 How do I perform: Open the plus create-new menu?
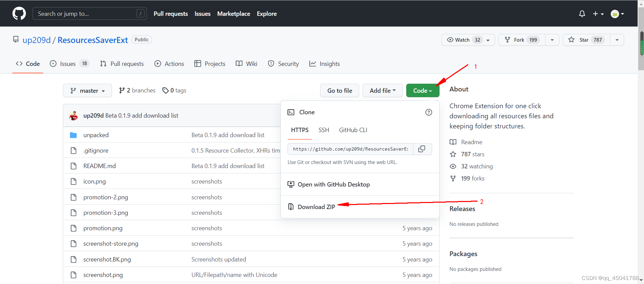click(598, 14)
